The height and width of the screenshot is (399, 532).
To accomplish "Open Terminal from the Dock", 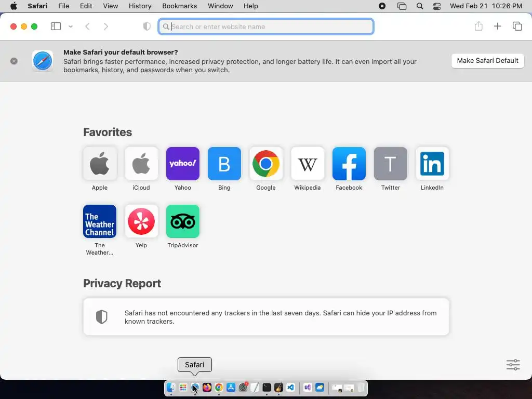I will (267, 387).
